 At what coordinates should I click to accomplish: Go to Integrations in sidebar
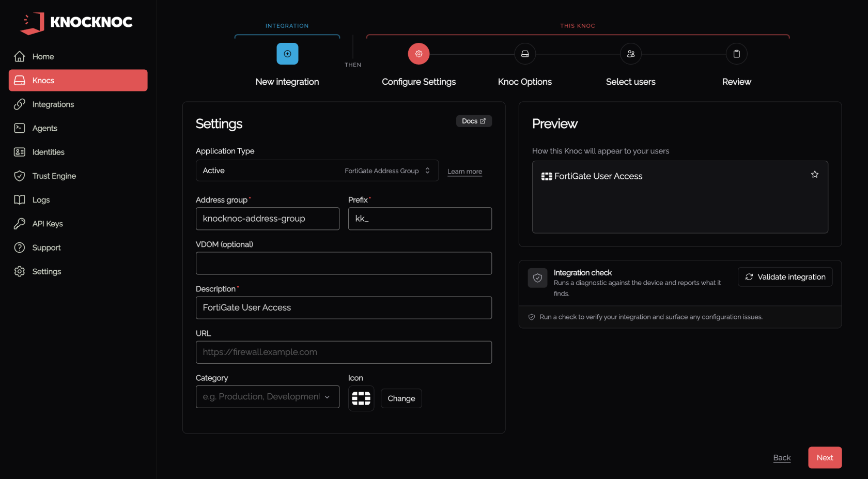point(53,104)
